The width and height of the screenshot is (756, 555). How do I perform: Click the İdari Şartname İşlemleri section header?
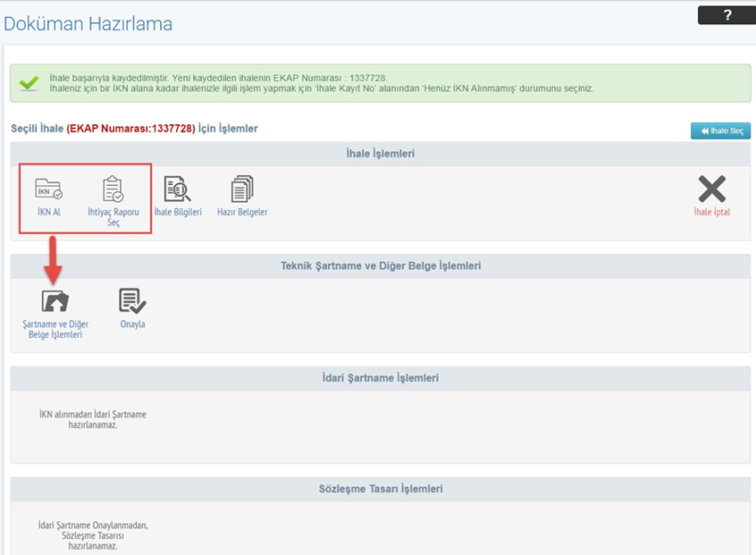380,378
